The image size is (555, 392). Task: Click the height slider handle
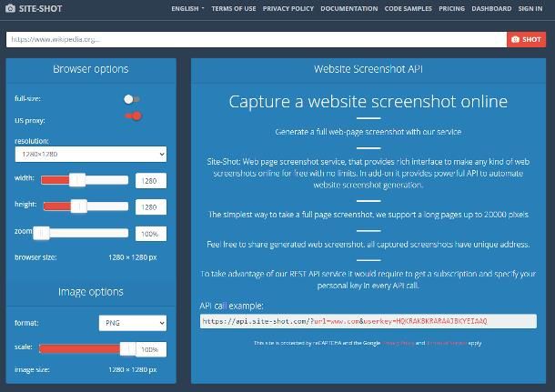(x=79, y=206)
